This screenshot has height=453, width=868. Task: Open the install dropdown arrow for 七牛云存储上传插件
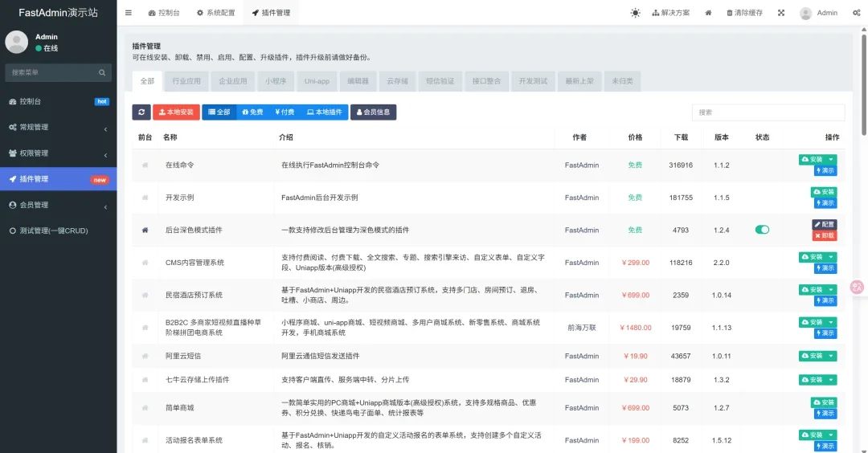pos(831,380)
